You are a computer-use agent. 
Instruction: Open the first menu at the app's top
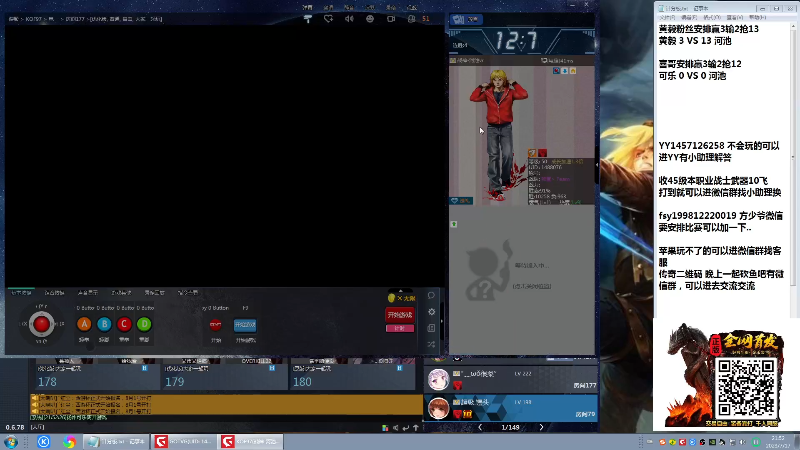pos(307,7)
